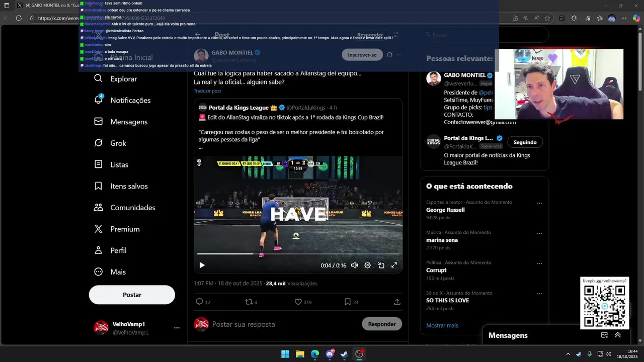Open Explorar from the X sidebar
The width and height of the screenshot is (644, 362).
(x=116, y=79)
